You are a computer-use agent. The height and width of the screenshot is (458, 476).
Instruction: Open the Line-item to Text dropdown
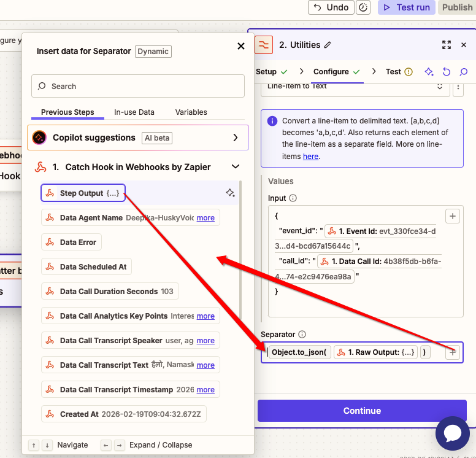[355, 87]
